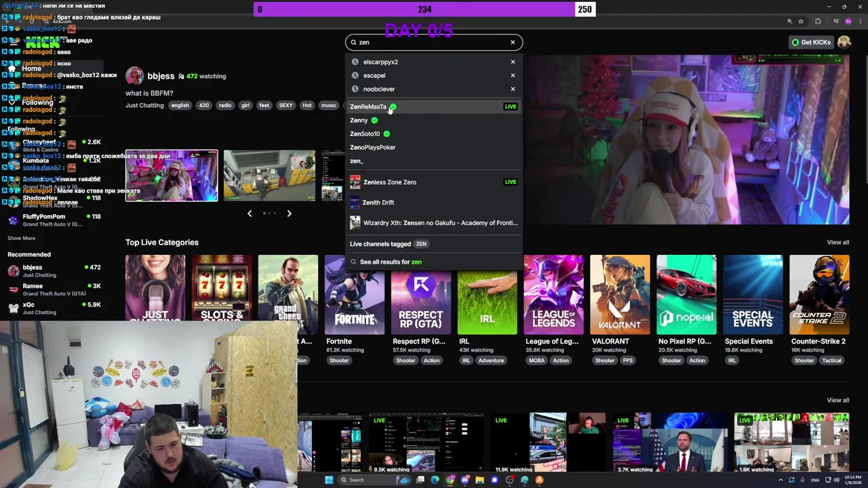Select the GTA featured stream thumbnail
The width and height of the screenshot is (868, 488).
(269, 176)
